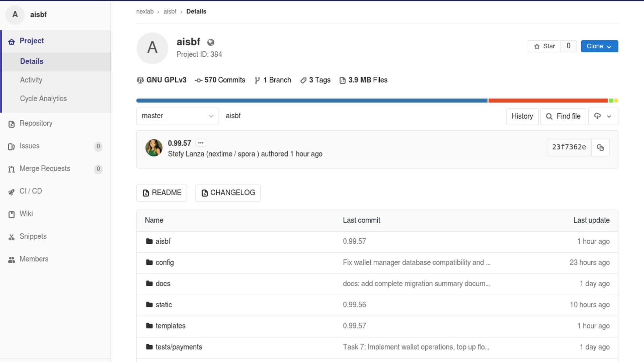This screenshot has height=362, width=644.
Task: Open Merge Requests from the sidebar icon
Action: 11,169
